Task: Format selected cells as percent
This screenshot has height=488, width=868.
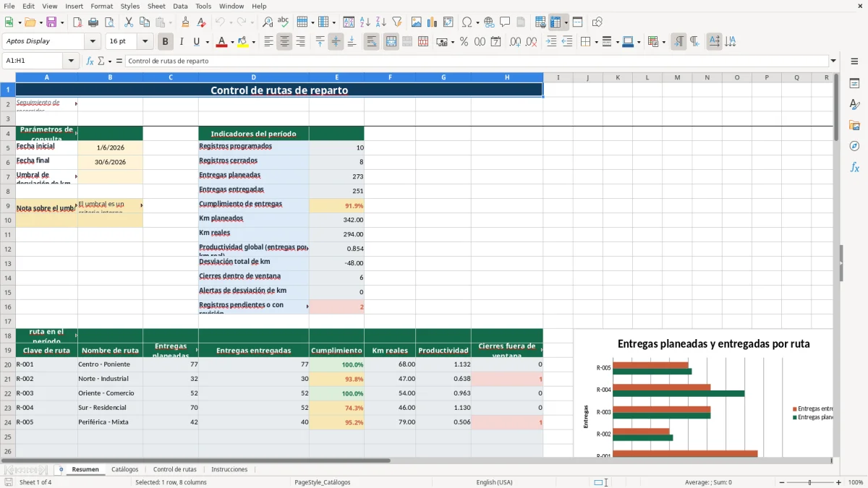Action: [x=464, y=42]
